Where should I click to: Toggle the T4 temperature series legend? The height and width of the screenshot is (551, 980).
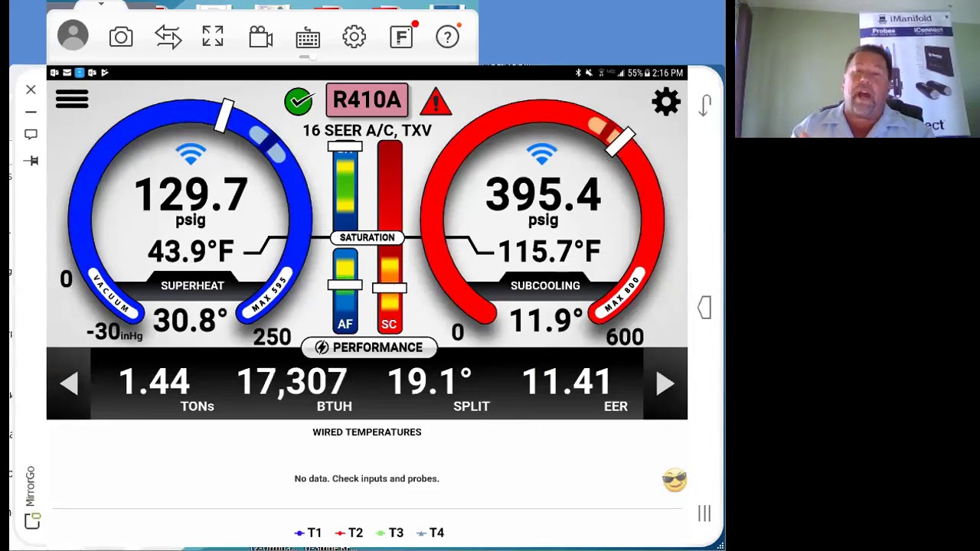[x=430, y=533]
